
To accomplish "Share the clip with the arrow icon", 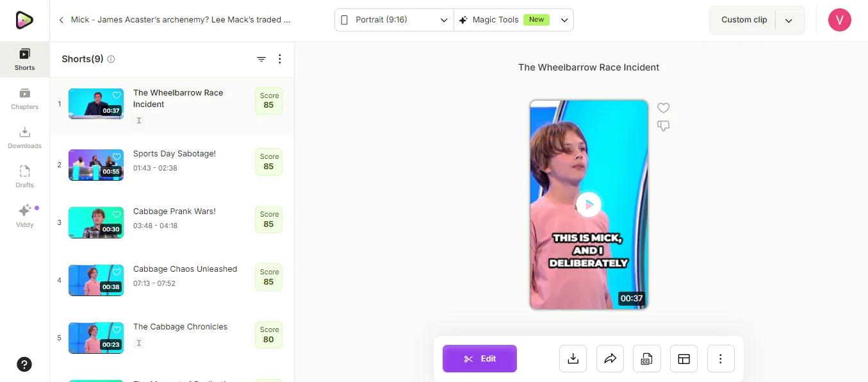I will tap(610, 359).
